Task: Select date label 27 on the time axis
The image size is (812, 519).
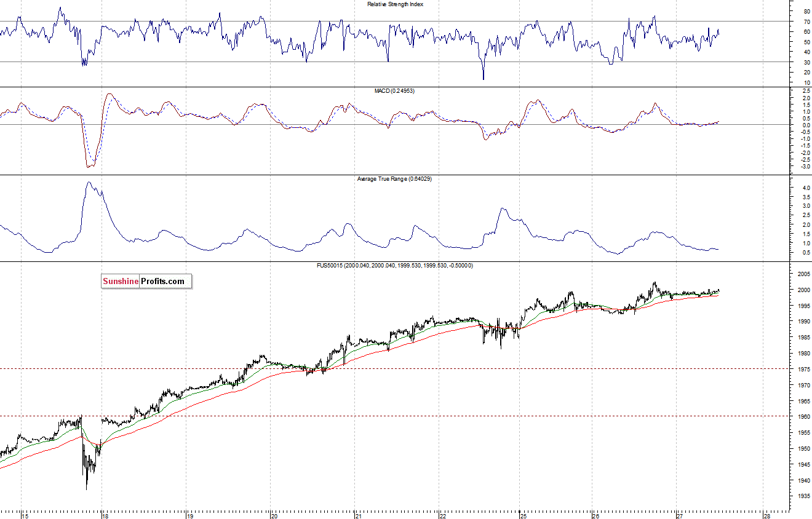Action: (x=679, y=515)
